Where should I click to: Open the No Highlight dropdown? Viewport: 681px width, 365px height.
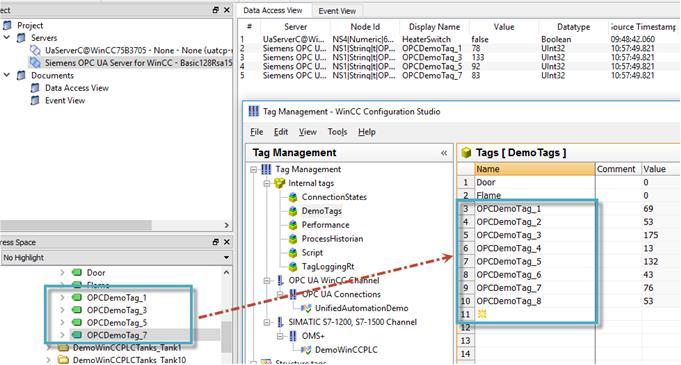[x=226, y=258]
